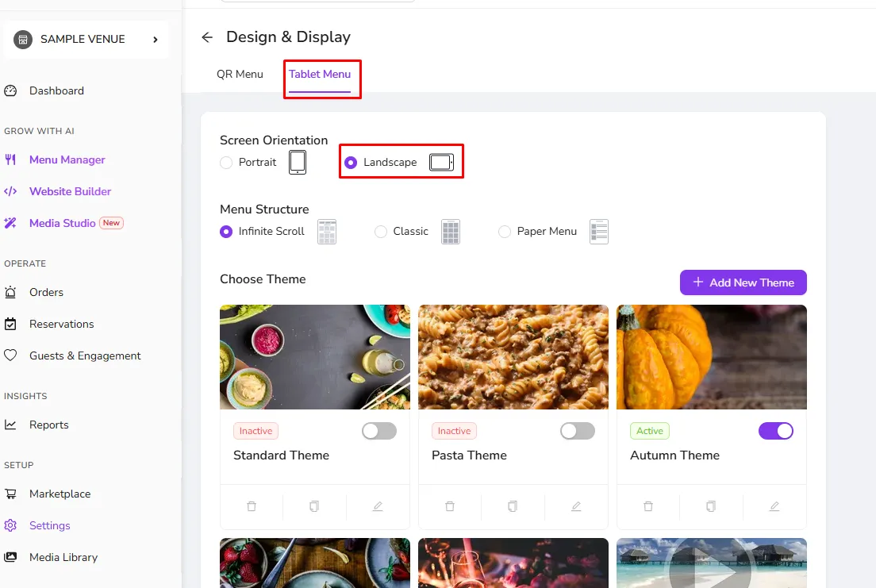Click the Add New Theme button
Viewport: 876px width, 588px height.
click(x=743, y=282)
